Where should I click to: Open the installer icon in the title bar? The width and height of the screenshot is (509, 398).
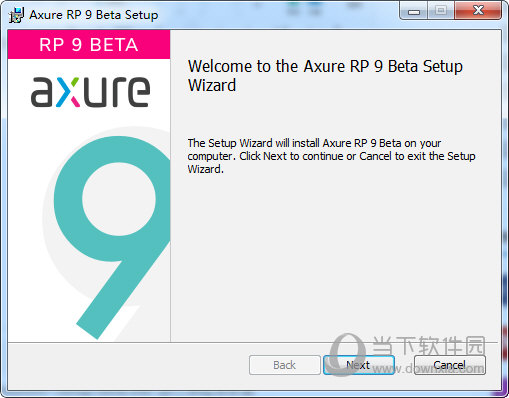16,15
